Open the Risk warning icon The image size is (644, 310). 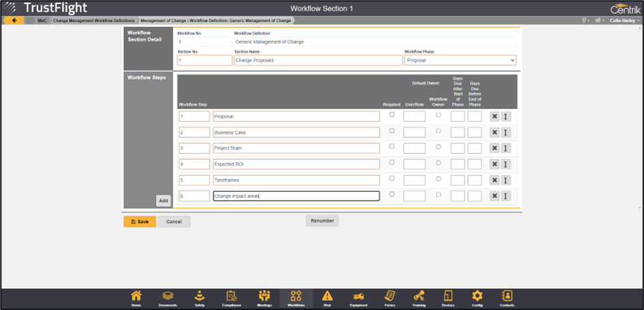pos(327,297)
